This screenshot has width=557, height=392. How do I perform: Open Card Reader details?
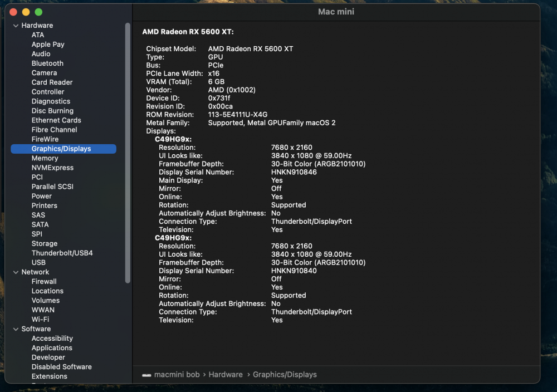coord(52,82)
